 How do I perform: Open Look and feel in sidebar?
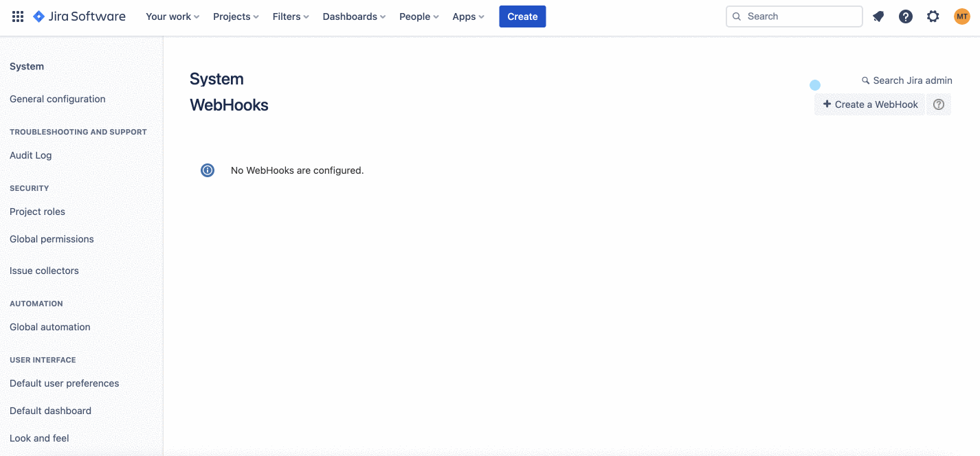pos(39,438)
